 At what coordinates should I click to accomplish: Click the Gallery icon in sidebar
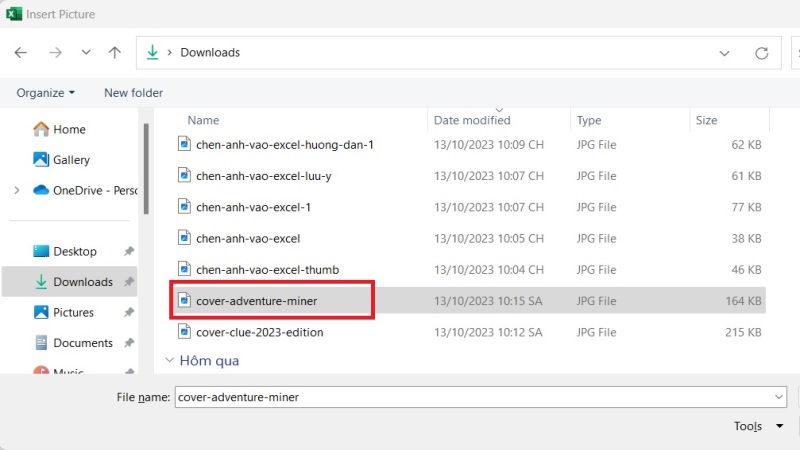pos(41,160)
